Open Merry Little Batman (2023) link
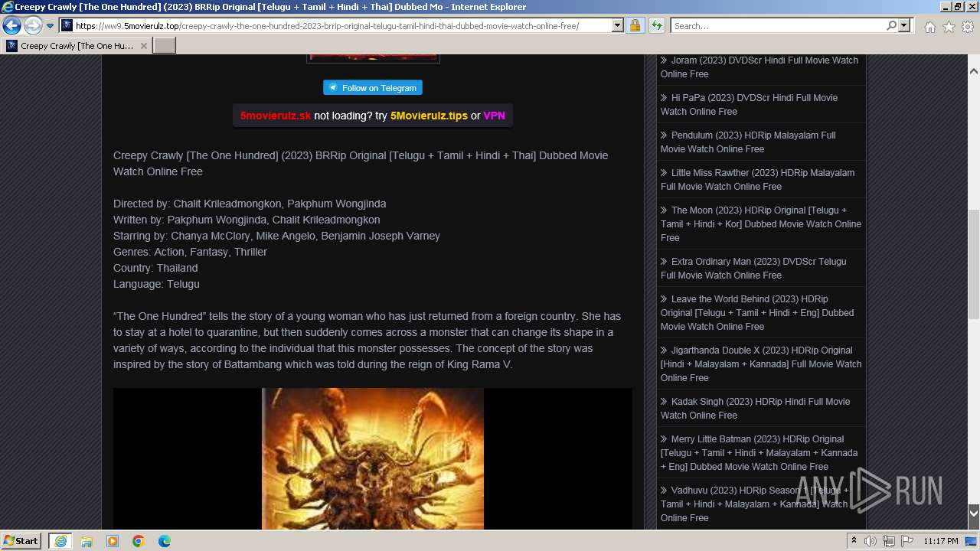Image resolution: width=980 pixels, height=551 pixels. click(759, 453)
